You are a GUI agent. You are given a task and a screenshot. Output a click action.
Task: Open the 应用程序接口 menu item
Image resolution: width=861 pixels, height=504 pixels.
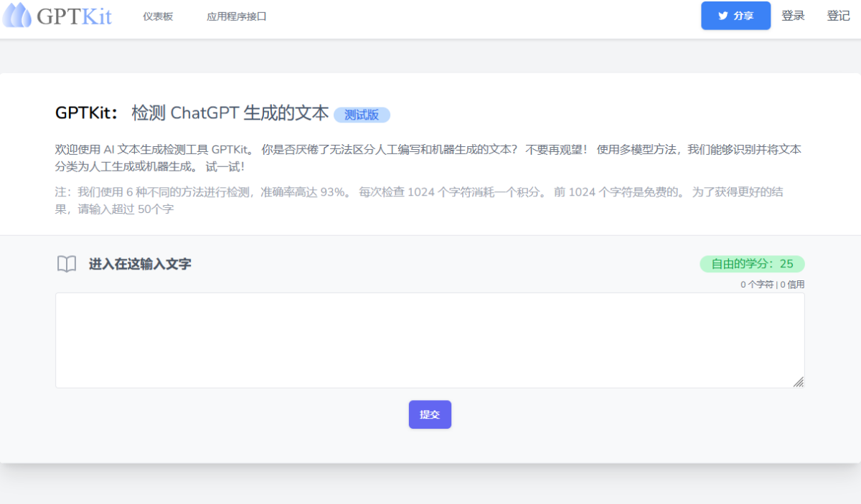[237, 16]
